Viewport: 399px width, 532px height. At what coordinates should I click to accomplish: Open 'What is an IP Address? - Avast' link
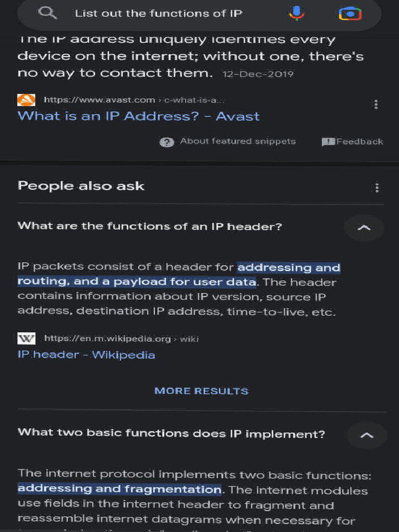pyautogui.click(x=139, y=116)
